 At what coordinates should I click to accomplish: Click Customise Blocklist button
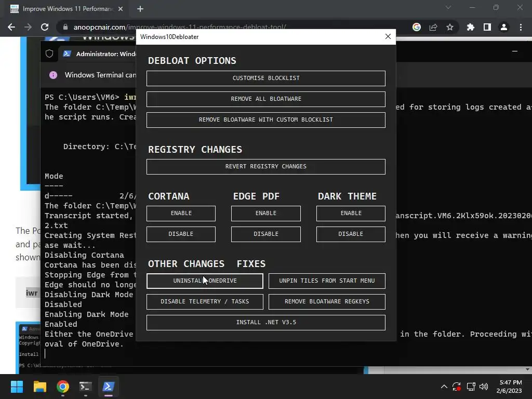click(x=265, y=78)
